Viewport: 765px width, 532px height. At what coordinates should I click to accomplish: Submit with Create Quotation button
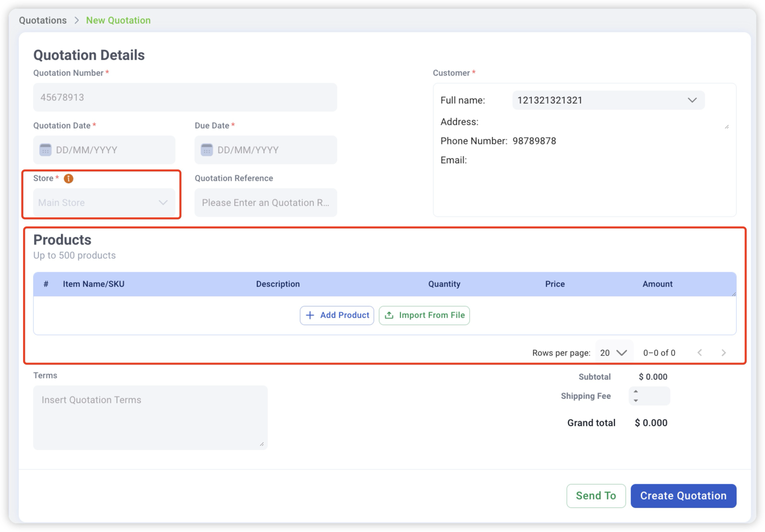[683, 496]
